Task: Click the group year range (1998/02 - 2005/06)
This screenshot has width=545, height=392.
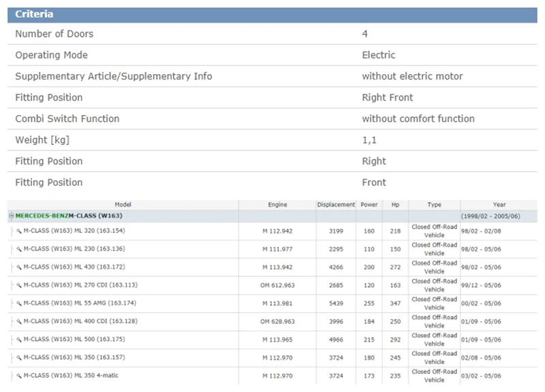Action: click(490, 216)
